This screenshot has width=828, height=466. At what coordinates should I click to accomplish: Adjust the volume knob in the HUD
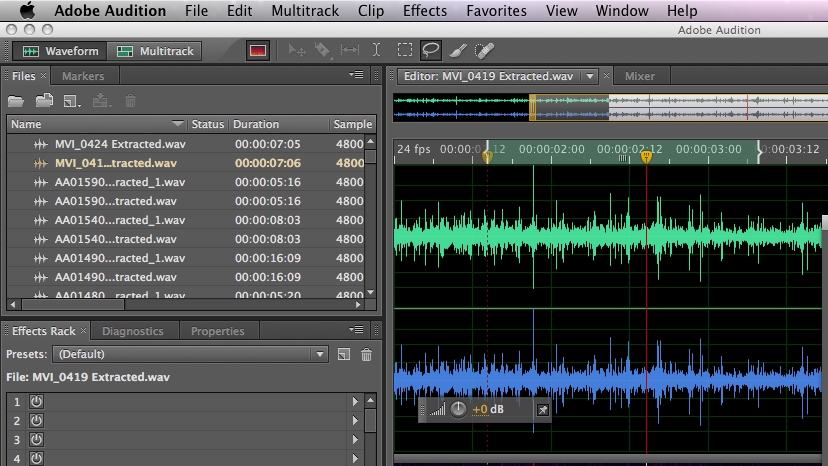click(x=458, y=410)
